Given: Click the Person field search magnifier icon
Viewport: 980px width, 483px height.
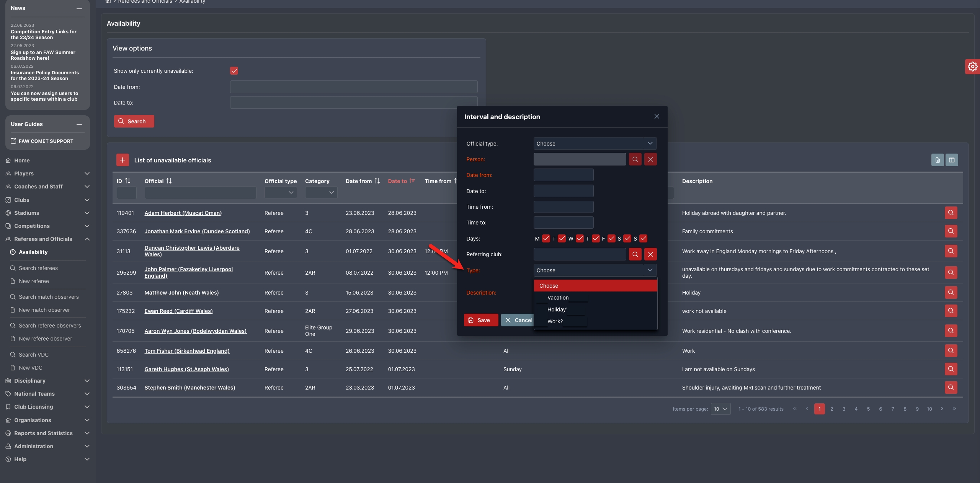Looking at the screenshot, I should tap(635, 159).
